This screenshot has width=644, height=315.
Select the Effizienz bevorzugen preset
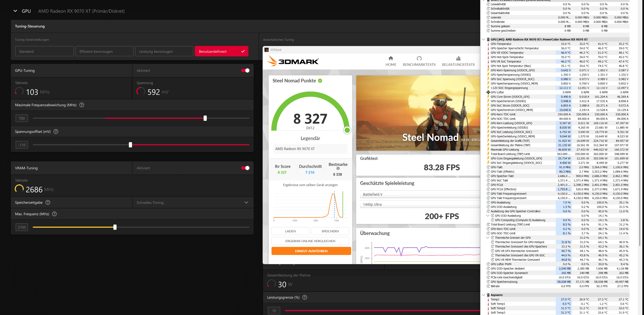(104, 51)
